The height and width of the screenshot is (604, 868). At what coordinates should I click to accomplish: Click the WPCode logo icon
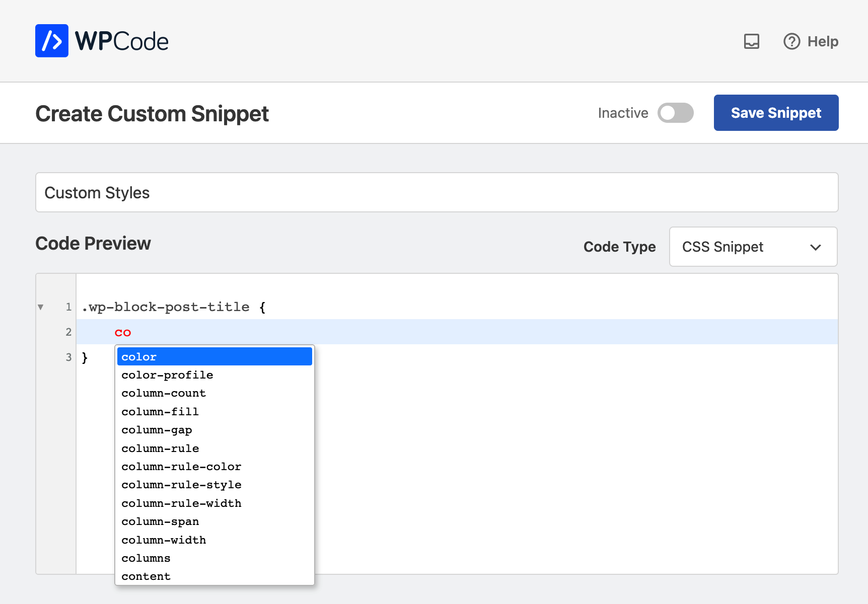(x=51, y=41)
